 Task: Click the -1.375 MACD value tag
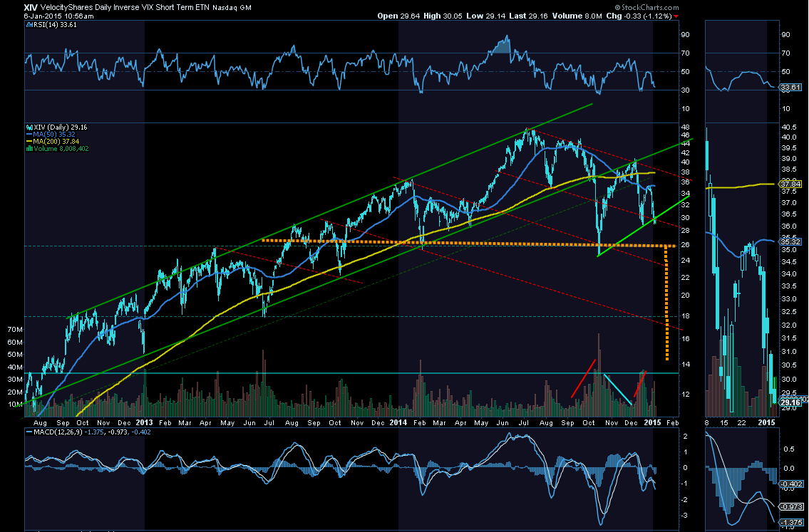[791, 523]
